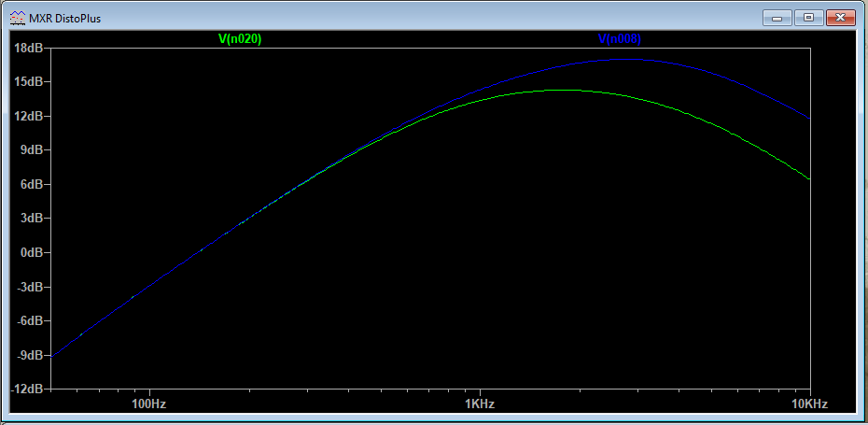The height and width of the screenshot is (425, 868).
Task: Click the V(n008) blue trace label
Action: pos(620,39)
